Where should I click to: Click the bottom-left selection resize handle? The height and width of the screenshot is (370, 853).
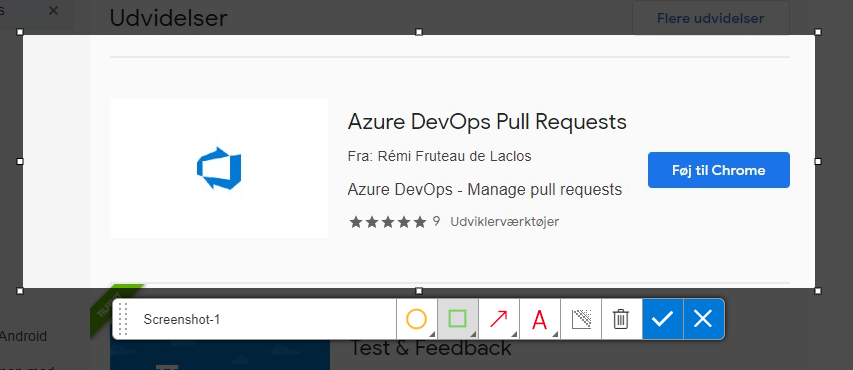tap(20, 291)
